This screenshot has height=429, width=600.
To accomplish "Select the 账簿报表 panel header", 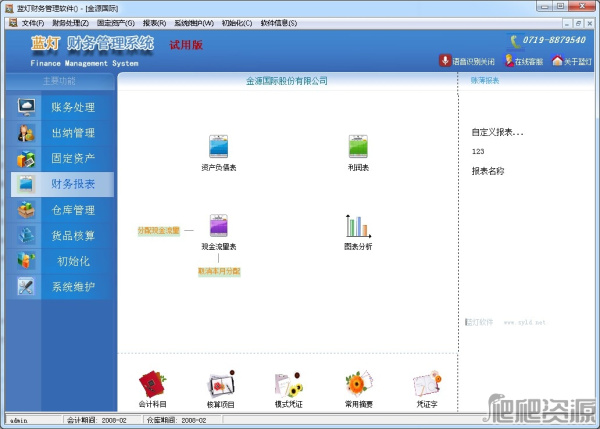I will (x=485, y=80).
